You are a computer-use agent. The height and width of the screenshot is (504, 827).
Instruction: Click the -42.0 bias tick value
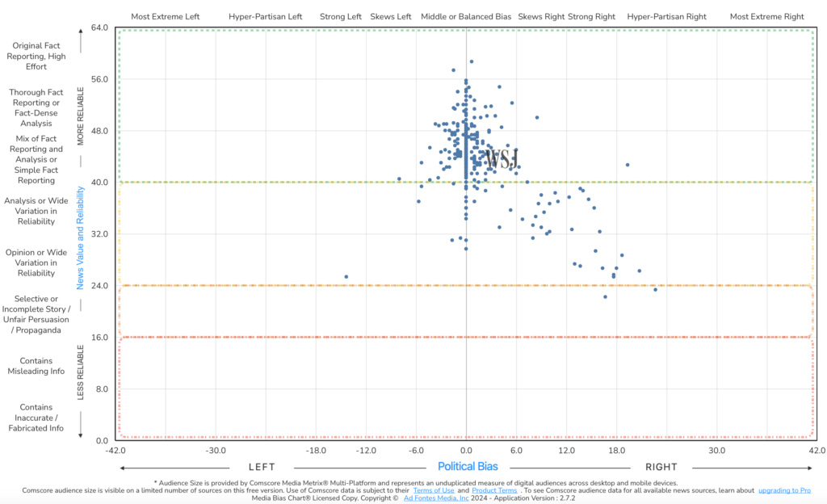pos(115,451)
